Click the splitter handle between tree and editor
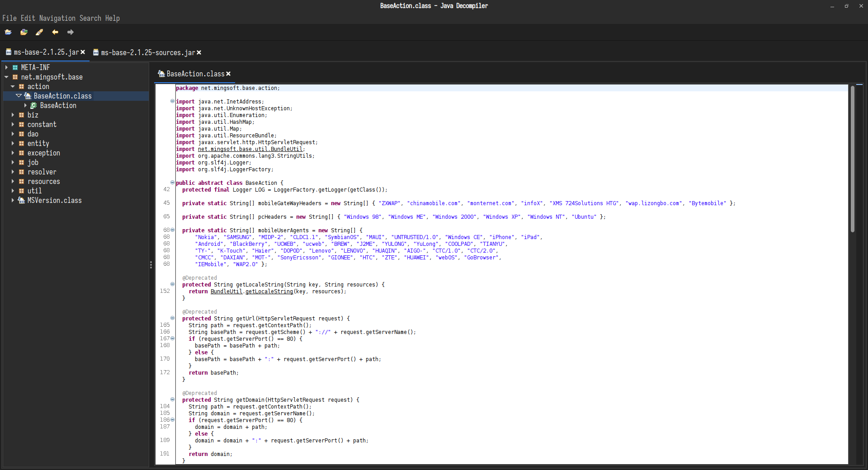The width and height of the screenshot is (868, 470). (x=151, y=265)
